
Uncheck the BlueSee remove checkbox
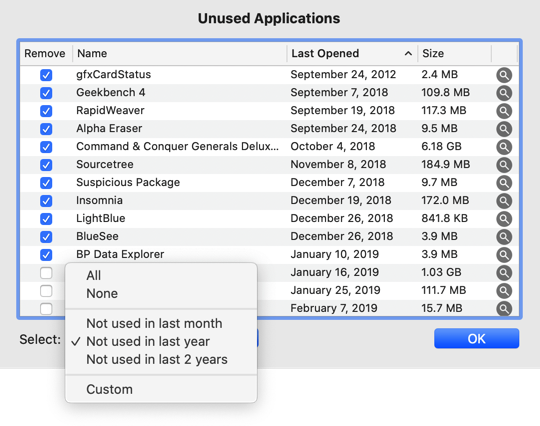tap(46, 237)
